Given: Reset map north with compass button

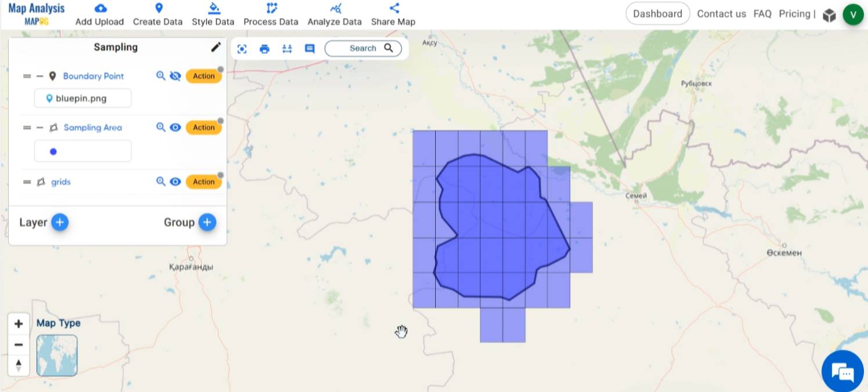Looking at the screenshot, I should [x=19, y=365].
